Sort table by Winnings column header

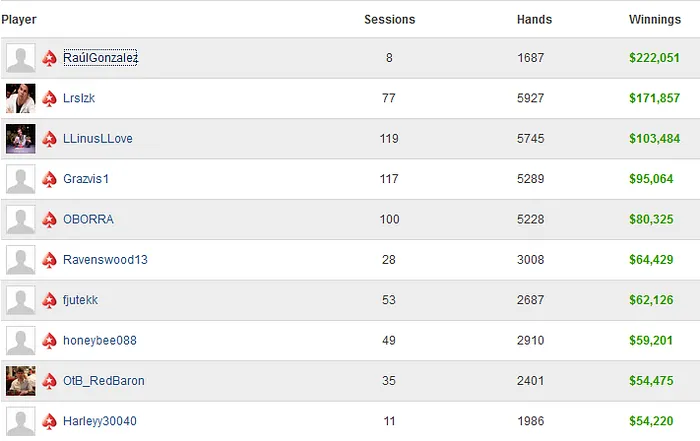tap(655, 19)
